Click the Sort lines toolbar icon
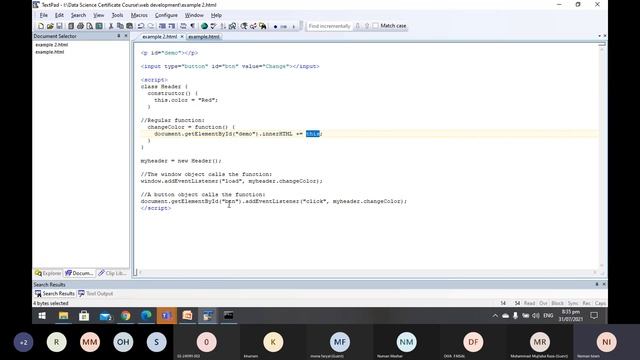This screenshot has width=640, height=360. pyautogui.click(x=223, y=26)
